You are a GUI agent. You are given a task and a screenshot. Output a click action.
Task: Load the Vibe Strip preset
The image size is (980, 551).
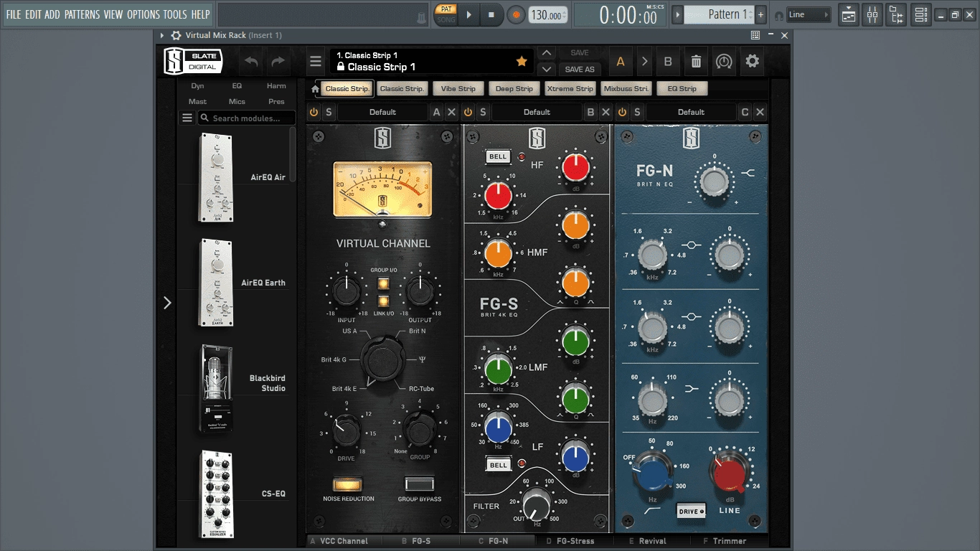(458, 89)
